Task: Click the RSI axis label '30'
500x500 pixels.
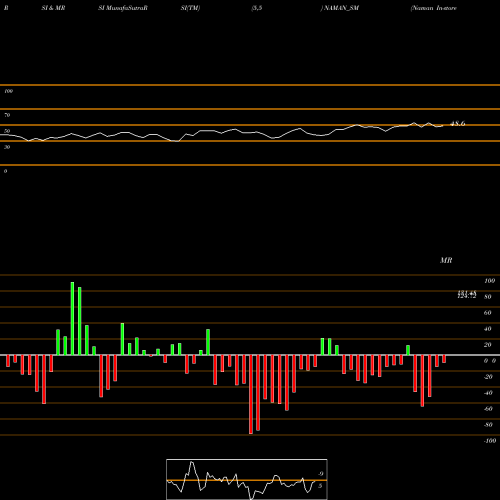Action: [7, 147]
